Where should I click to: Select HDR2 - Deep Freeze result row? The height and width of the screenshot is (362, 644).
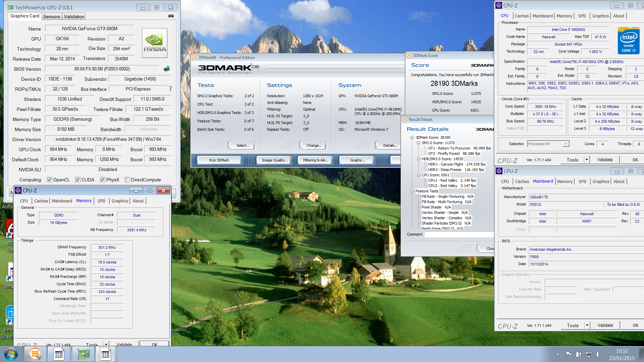point(456,170)
